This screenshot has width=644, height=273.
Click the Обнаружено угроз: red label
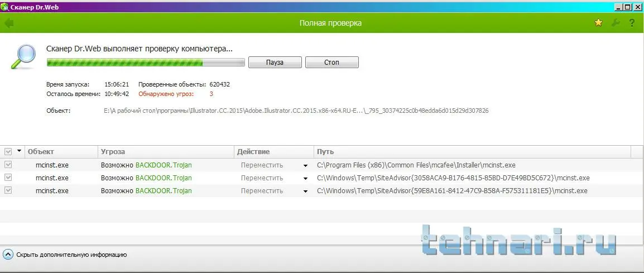point(166,94)
